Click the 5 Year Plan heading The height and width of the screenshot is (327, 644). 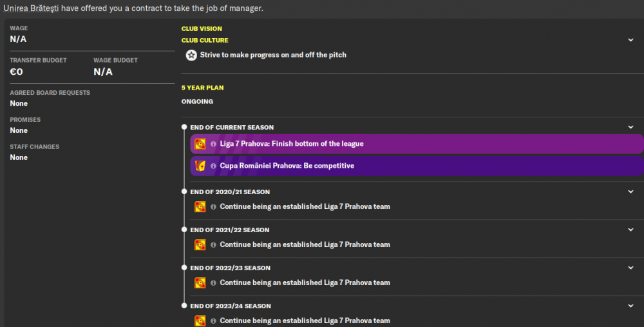(202, 88)
